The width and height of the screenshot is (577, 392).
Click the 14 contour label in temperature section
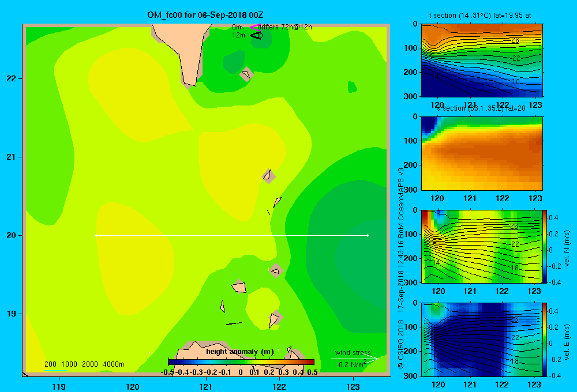click(x=435, y=77)
